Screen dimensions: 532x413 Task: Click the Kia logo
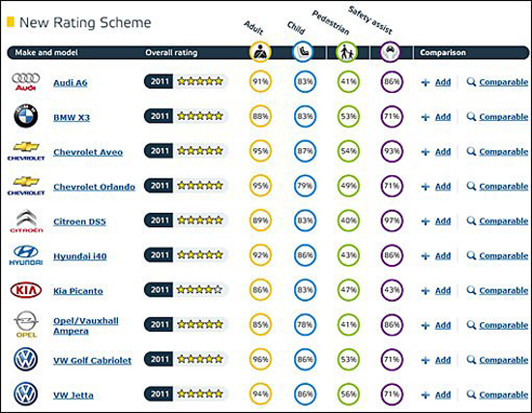coord(26,290)
